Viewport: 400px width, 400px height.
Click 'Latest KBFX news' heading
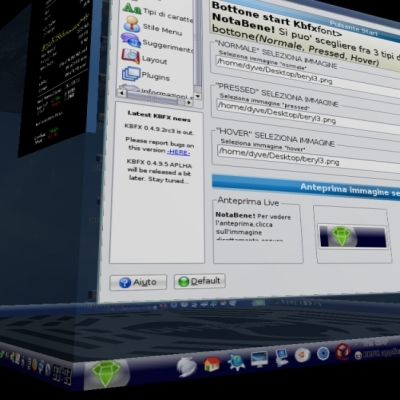point(159,116)
